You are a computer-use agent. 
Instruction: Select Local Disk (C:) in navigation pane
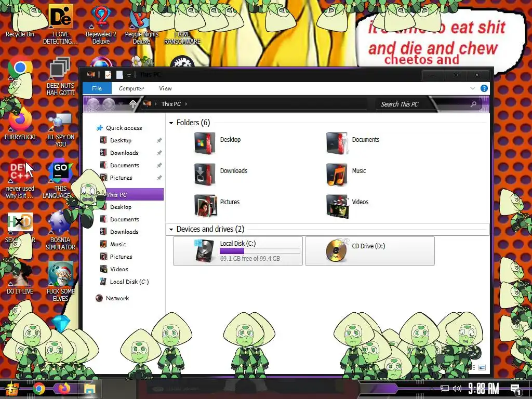pyautogui.click(x=129, y=282)
